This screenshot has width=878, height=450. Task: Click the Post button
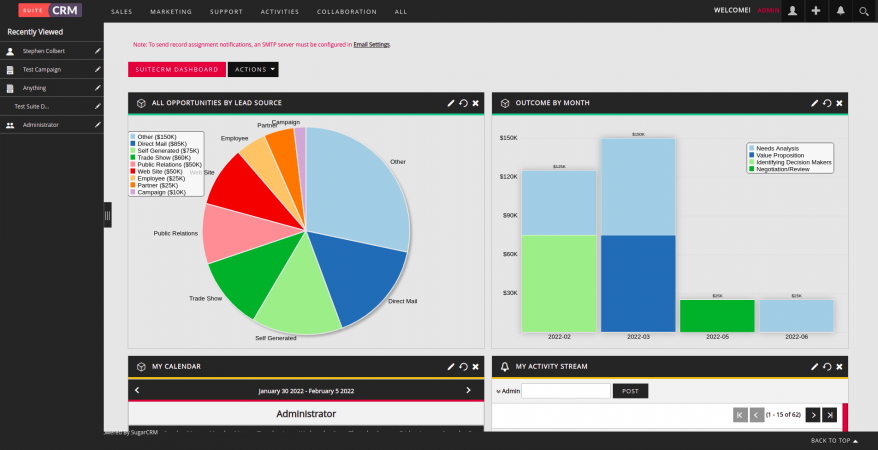point(631,391)
